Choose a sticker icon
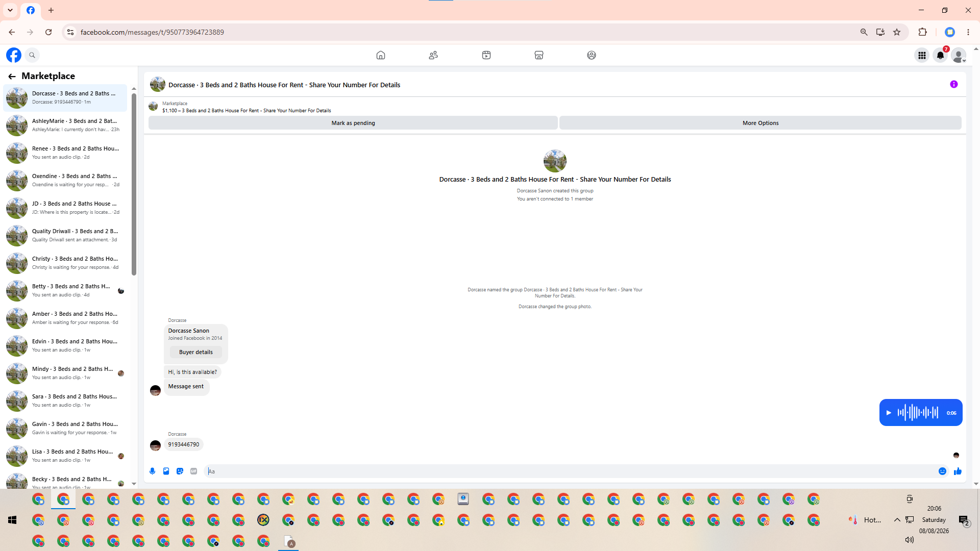Image resolution: width=980 pixels, height=551 pixels. 180,471
